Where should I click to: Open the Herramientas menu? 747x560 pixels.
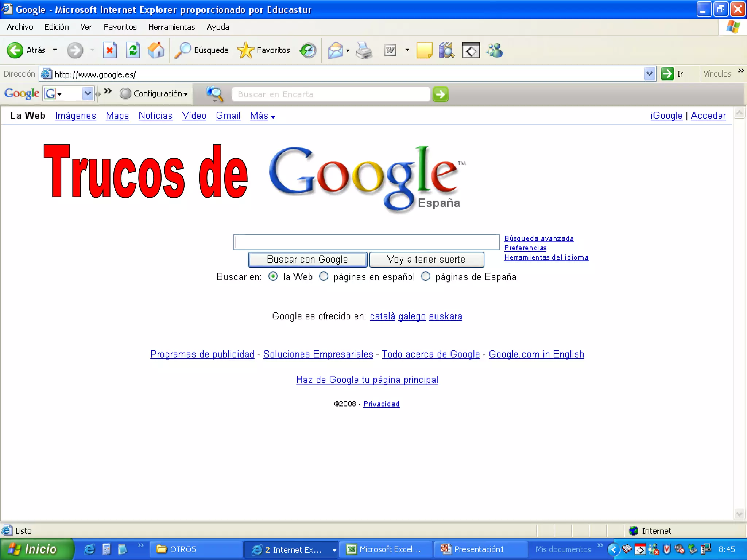[x=171, y=27]
